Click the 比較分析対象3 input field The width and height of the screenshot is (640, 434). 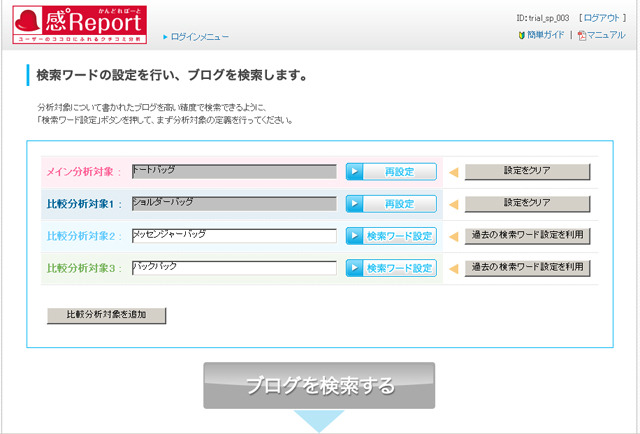point(234,268)
